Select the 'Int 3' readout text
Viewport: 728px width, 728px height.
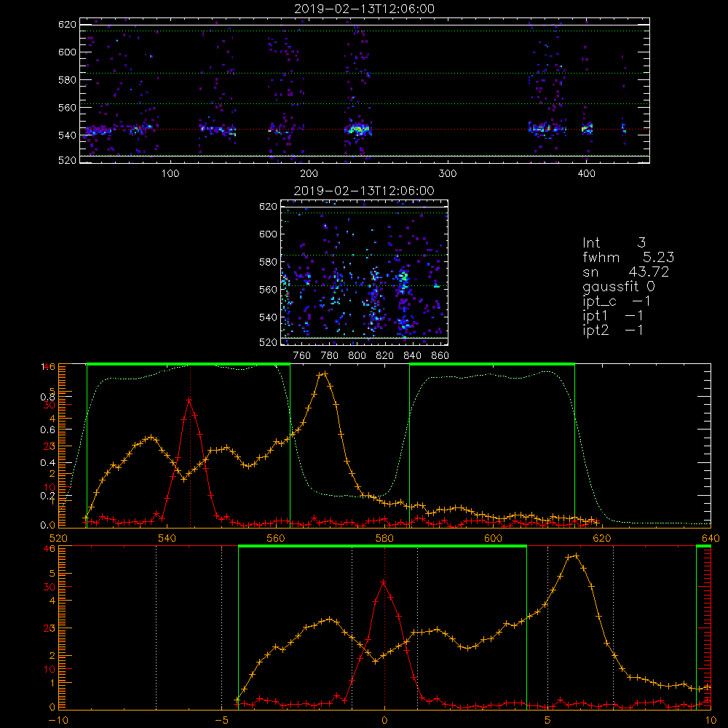[614, 242]
